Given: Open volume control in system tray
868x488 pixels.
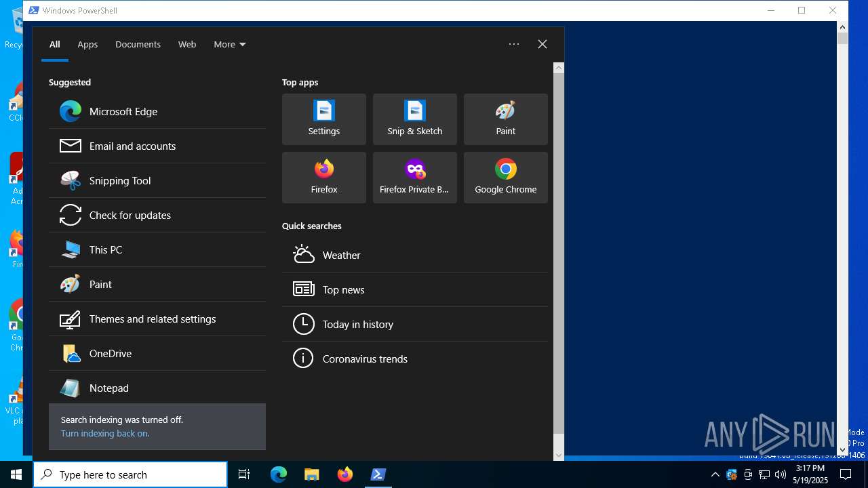Looking at the screenshot, I should point(781,474).
